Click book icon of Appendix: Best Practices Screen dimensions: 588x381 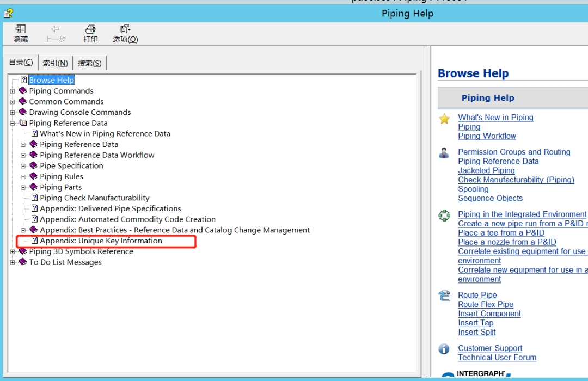coord(34,230)
